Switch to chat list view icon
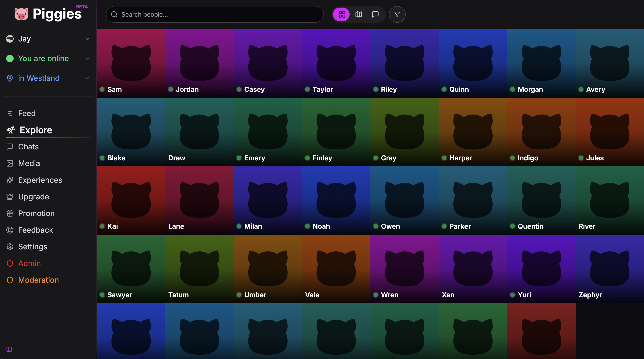This screenshot has width=644, height=359. coord(375,15)
